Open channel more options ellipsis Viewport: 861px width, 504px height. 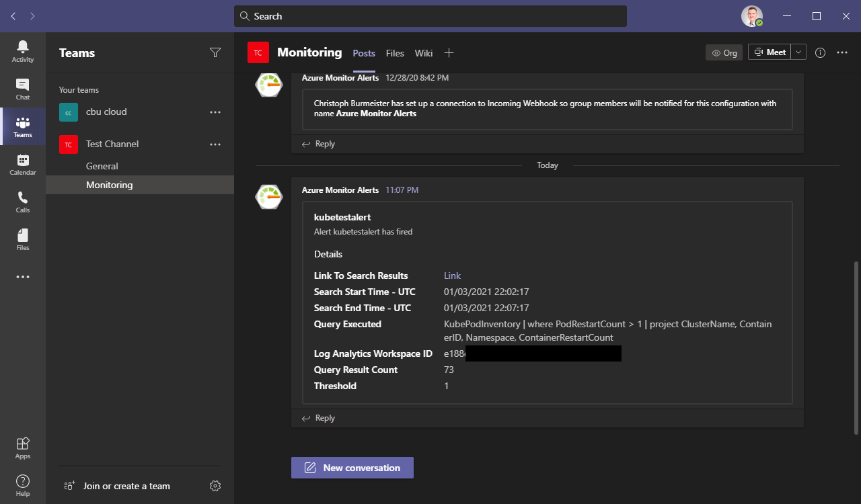pos(842,52)
